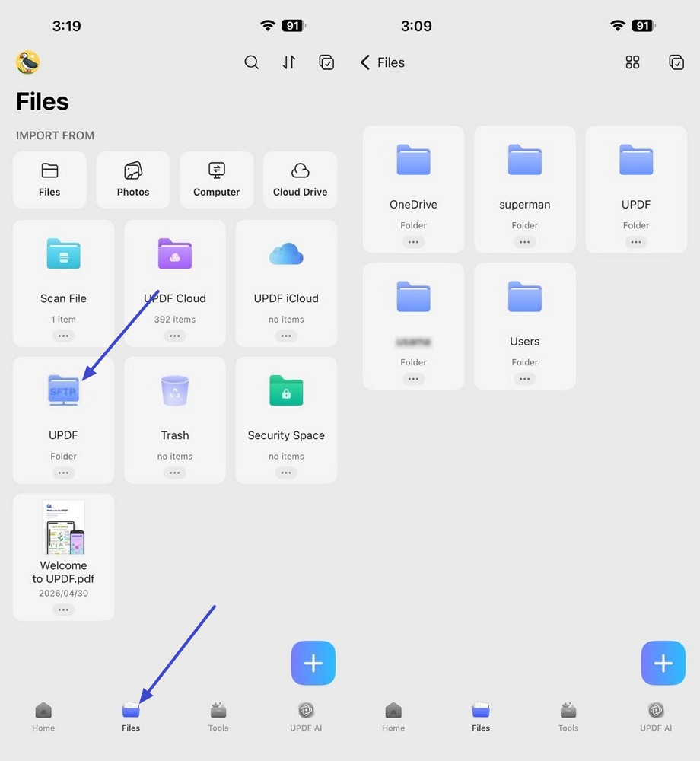The height and width of the screenshot is (761, 700).
Task: Switch to Files tab on right screen
Action: (x=481, y=718)
